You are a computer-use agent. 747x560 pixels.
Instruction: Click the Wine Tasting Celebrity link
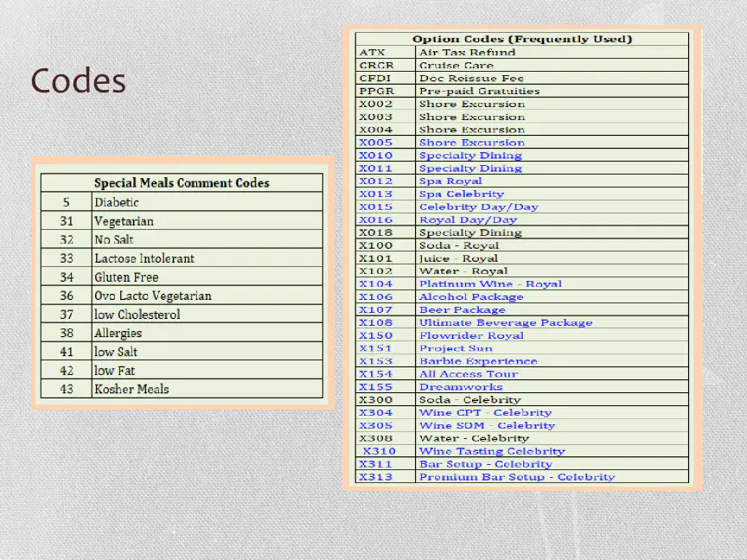[492, 451]
